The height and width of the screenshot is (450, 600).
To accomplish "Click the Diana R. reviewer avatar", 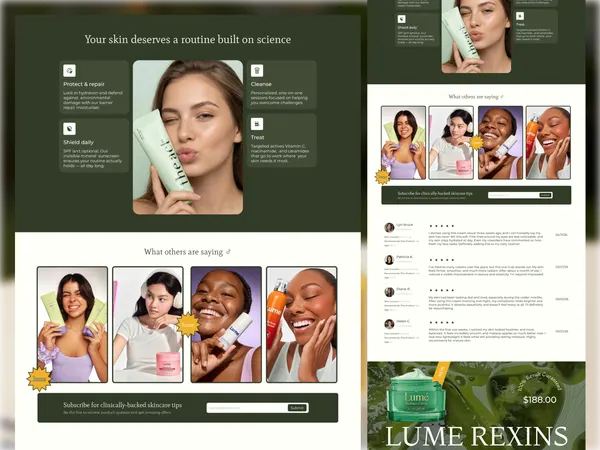I will tap(389, 292).
